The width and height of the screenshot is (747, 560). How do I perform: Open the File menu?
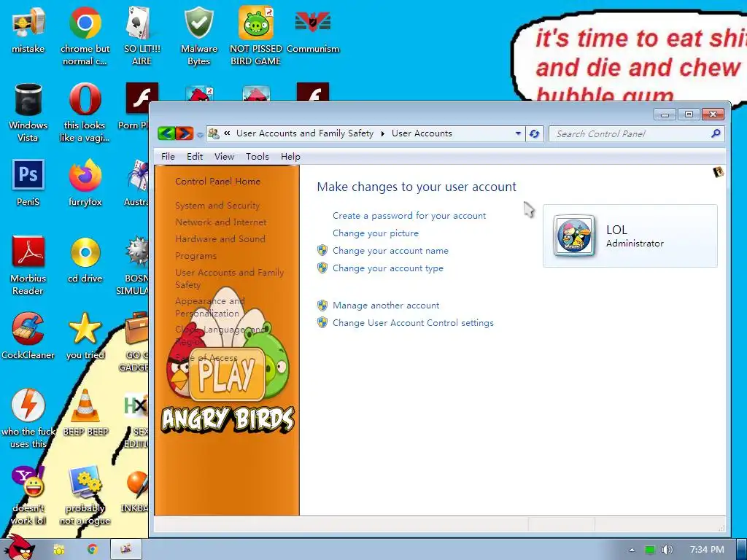[x=168, y=157]
